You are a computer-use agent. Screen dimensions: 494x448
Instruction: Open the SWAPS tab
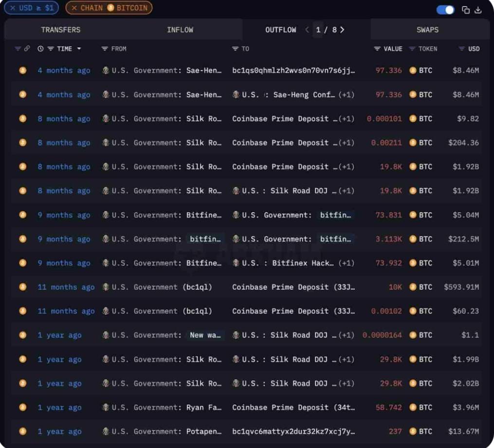pos(427,30)
